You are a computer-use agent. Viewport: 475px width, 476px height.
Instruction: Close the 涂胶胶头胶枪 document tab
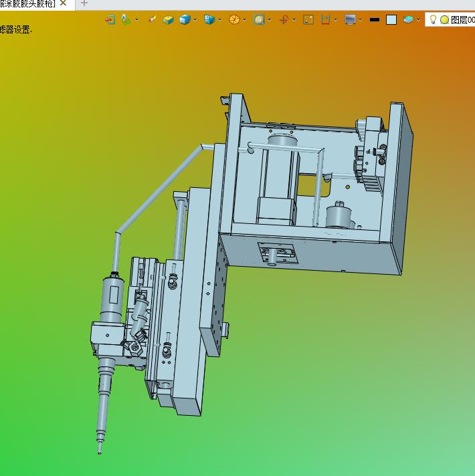(x=63, y=3)
